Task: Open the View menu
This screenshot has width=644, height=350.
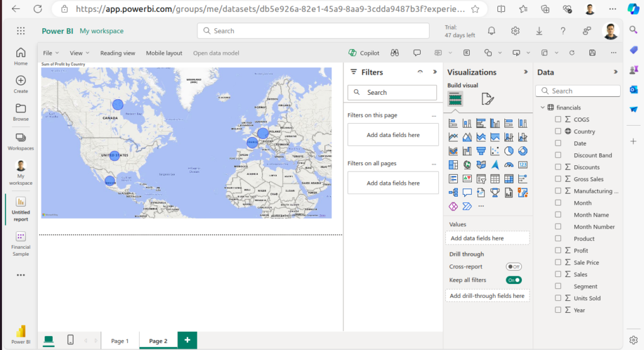Action: click(79, 53)
